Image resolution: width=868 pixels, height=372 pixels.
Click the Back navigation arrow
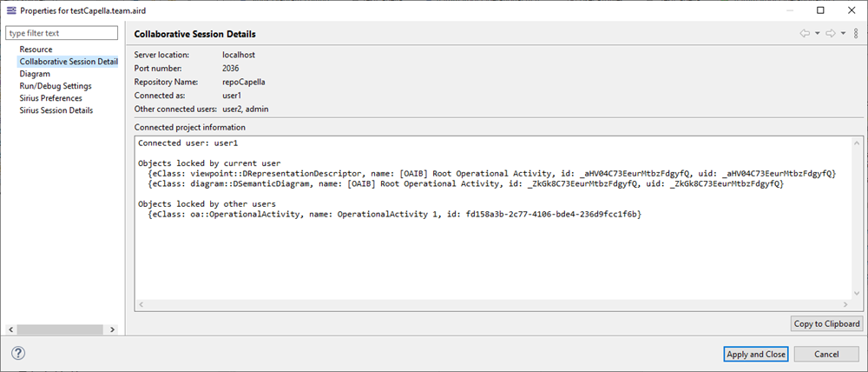click(805, 34)
